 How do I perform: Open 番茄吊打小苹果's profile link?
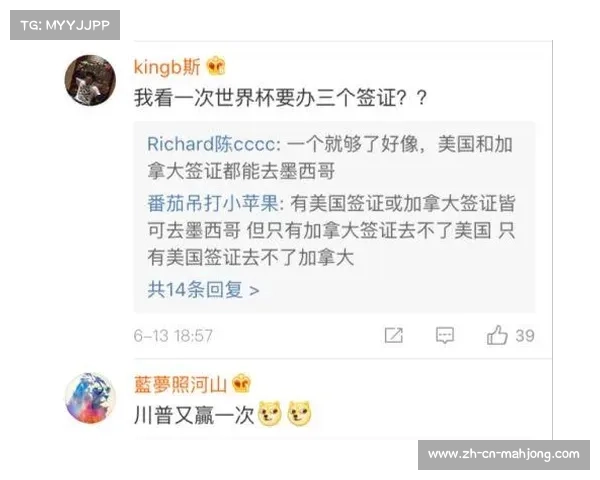(x=213, y=203)
